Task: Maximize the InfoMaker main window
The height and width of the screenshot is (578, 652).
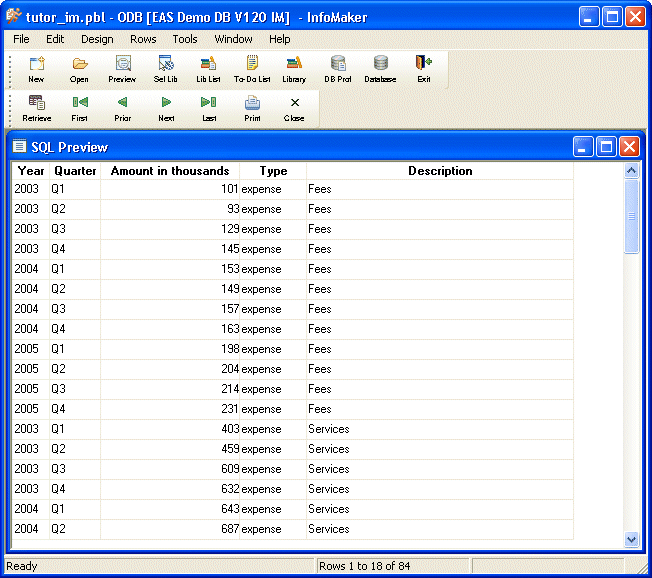Action: pos(612,17)
